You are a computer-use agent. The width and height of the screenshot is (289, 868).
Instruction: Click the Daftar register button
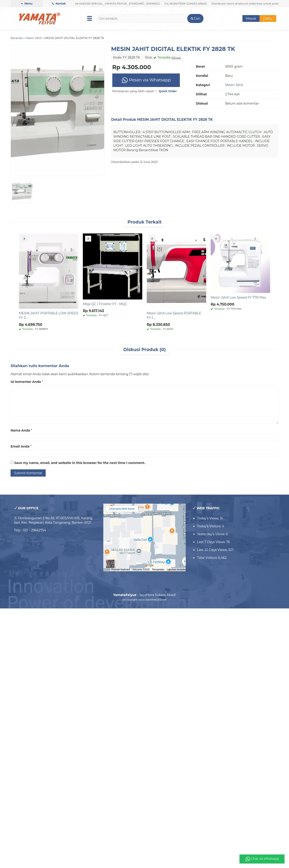[268, 18]
